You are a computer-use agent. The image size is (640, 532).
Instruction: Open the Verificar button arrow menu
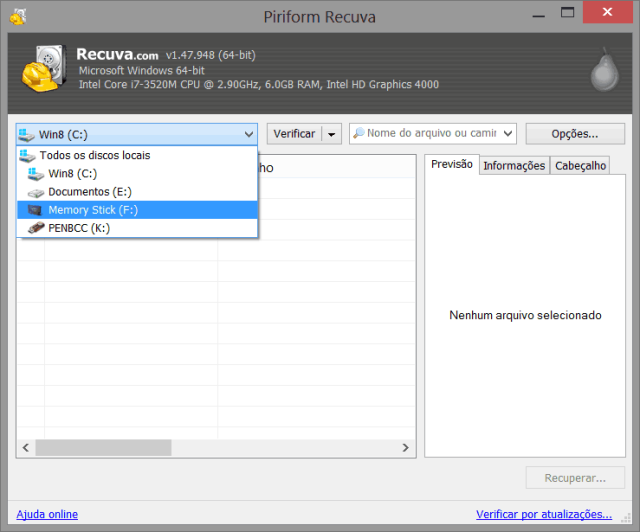point(331,133)
